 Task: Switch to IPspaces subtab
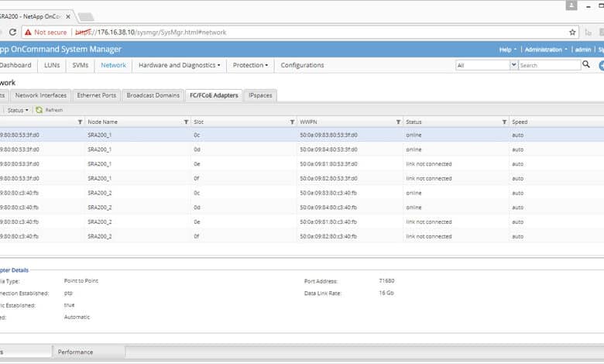click(x=260, y=95)
